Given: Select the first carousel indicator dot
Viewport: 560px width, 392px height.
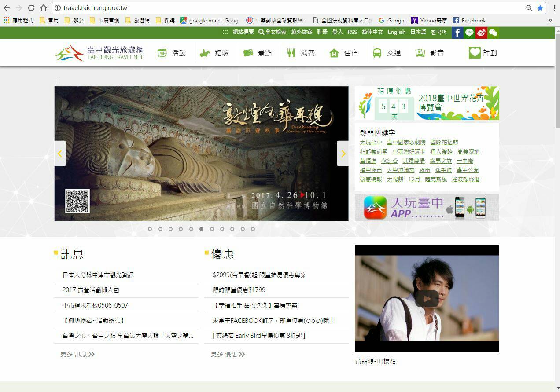Looking at the screenshot, I should pyautogui.click(x=150, y=229).
